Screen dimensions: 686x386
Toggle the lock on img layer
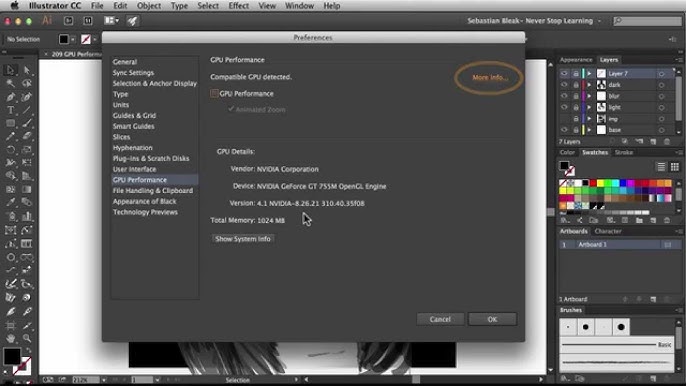click(576, 119)
